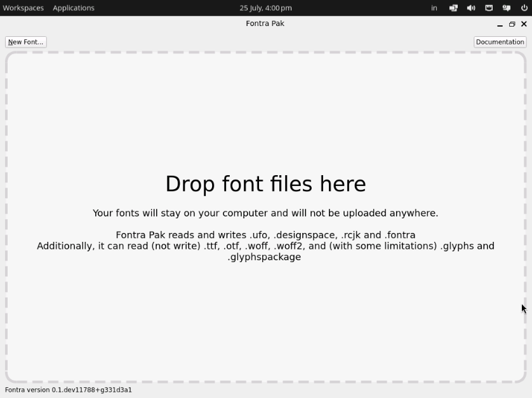This screenshot has height=398, width=532.
Task: Open the Documentation page
Action: point(500,42)
